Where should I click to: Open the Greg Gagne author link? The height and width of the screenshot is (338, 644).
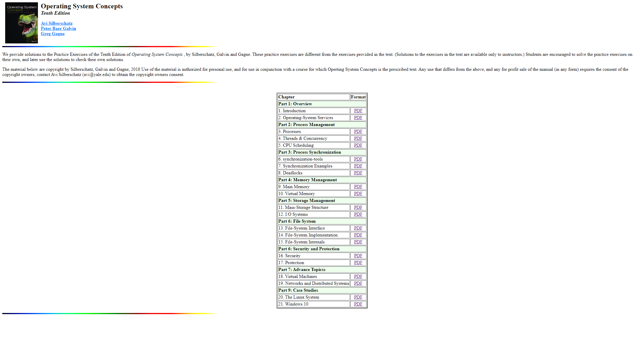53,34
